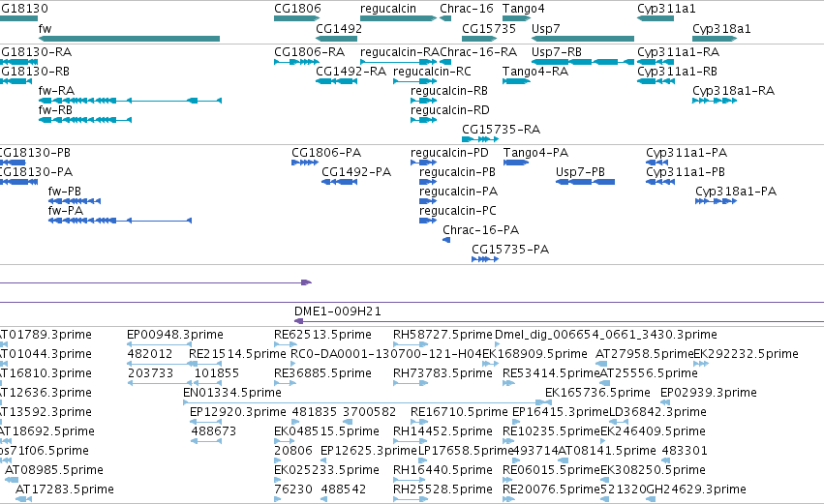Image resolution: width=824 pixels, height=504 pixels.
Task: Open EST label AT27958.5prime
Action: (x=644, y=354)
